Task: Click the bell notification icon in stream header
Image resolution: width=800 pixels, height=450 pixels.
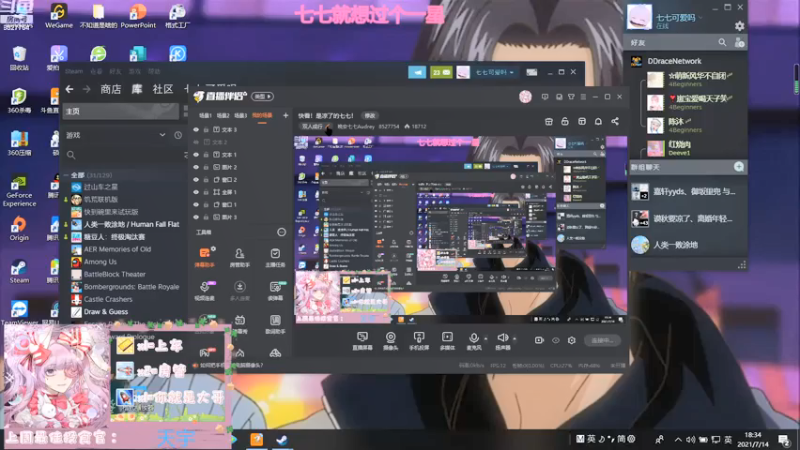Action: pos(598,121)
